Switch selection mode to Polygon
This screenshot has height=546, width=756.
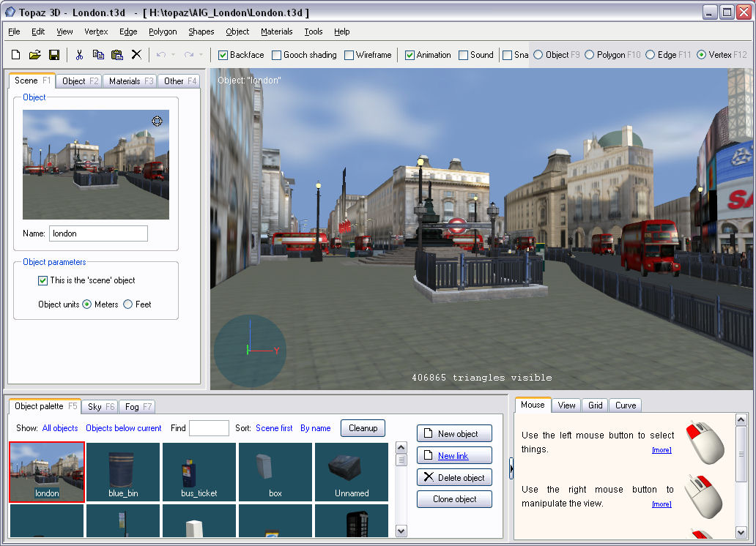tap(590, 55)
